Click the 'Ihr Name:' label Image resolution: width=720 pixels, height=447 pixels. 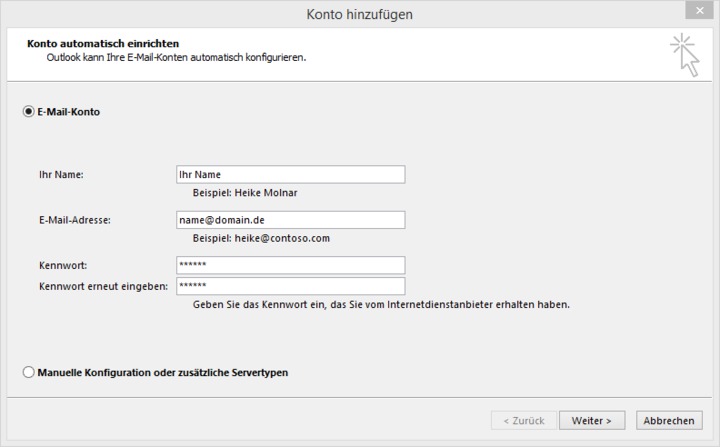(61, 175)
